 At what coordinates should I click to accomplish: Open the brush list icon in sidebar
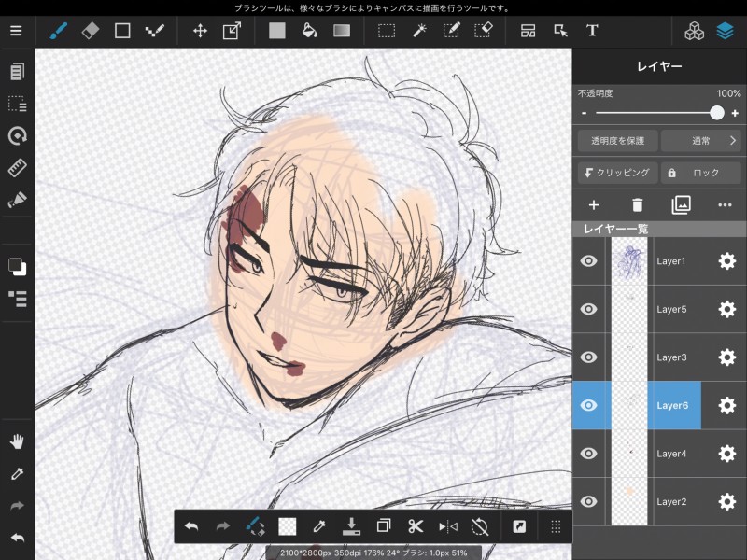tap(17, 299)
